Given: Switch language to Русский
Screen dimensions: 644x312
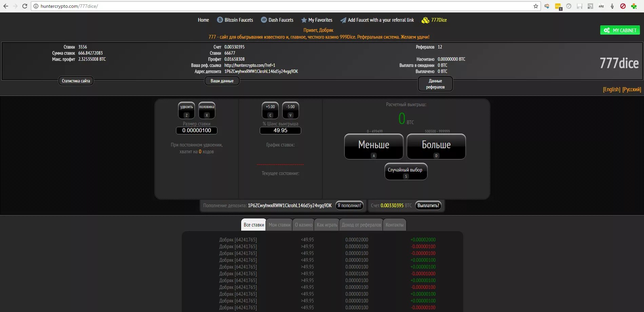Looking at the screenshot, I should click(631, 90).
